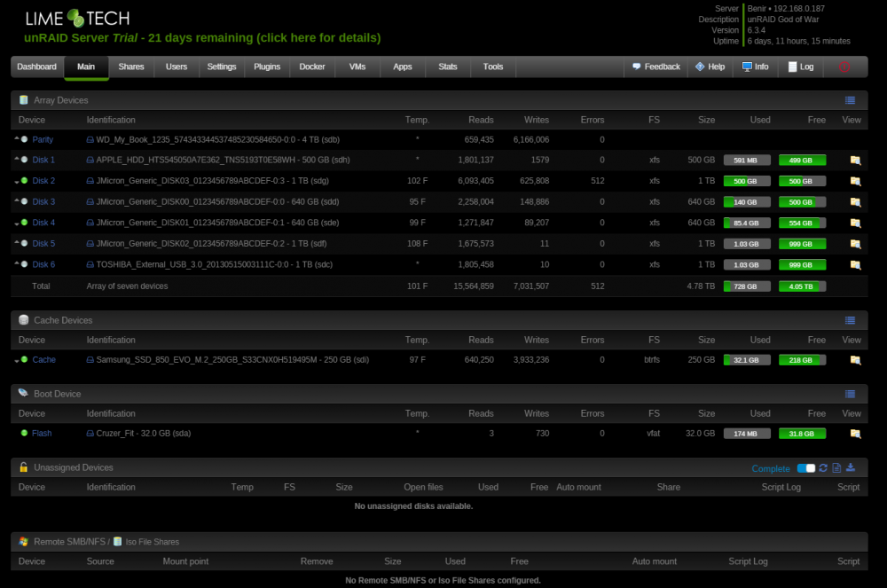Click the Feedback button

click(x=656, y=67)
